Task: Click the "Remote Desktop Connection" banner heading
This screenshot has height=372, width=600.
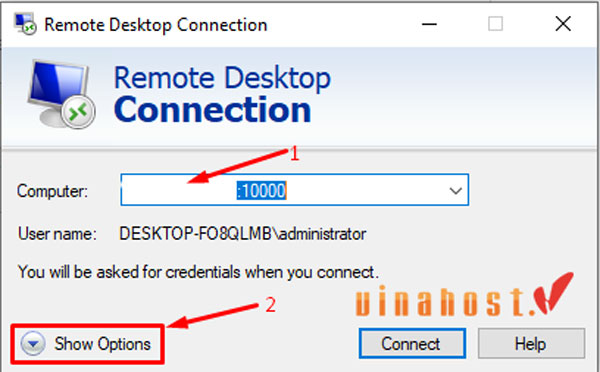Action: tap(222, 94)
